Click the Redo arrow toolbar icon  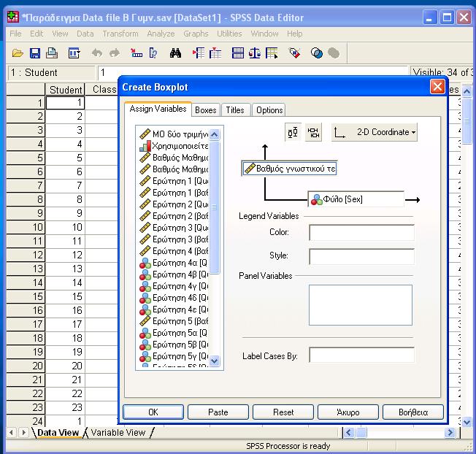click(115, 53)
